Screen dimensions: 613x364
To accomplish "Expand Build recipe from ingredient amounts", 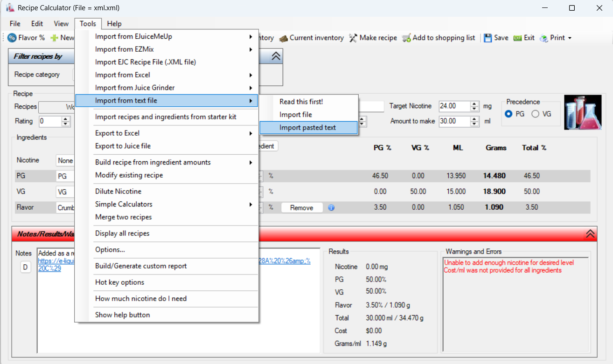I will coord(167,162).
